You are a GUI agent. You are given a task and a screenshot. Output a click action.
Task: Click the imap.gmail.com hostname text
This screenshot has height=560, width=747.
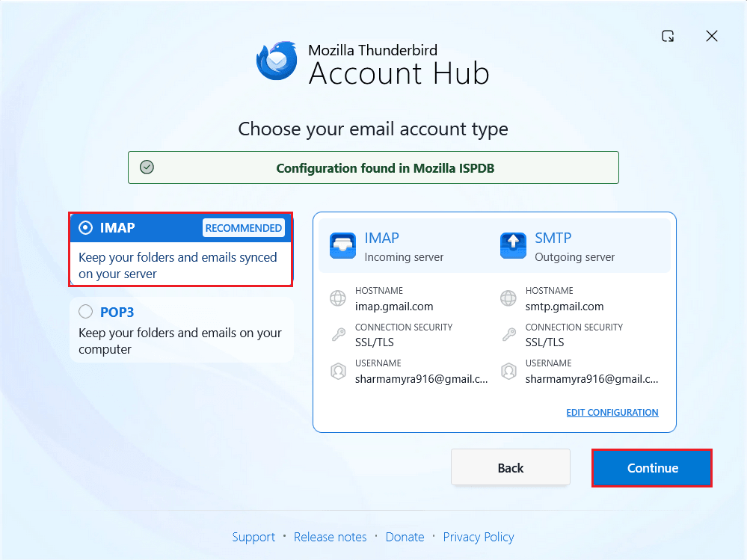pyautogui.click(x=394, y=307)
